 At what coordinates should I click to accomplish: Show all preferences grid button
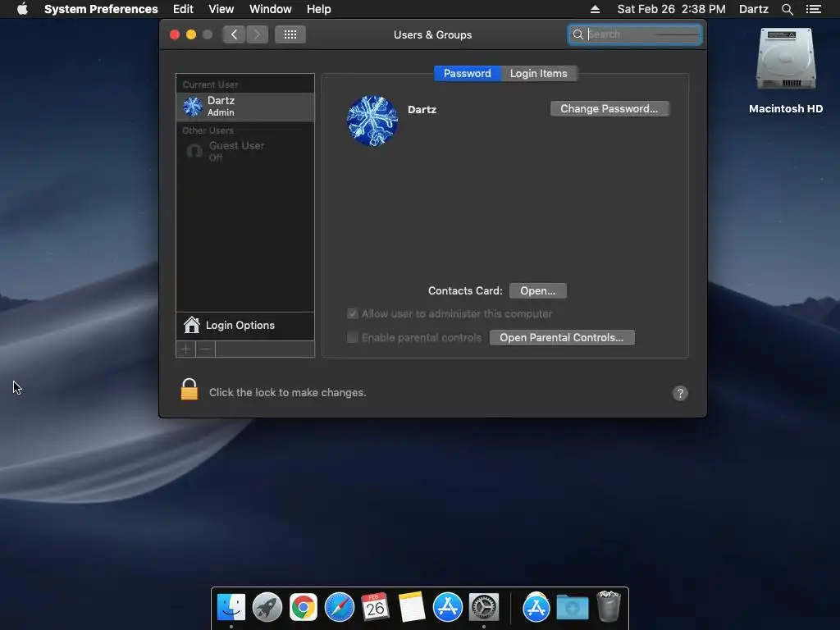tap(290, 34)
